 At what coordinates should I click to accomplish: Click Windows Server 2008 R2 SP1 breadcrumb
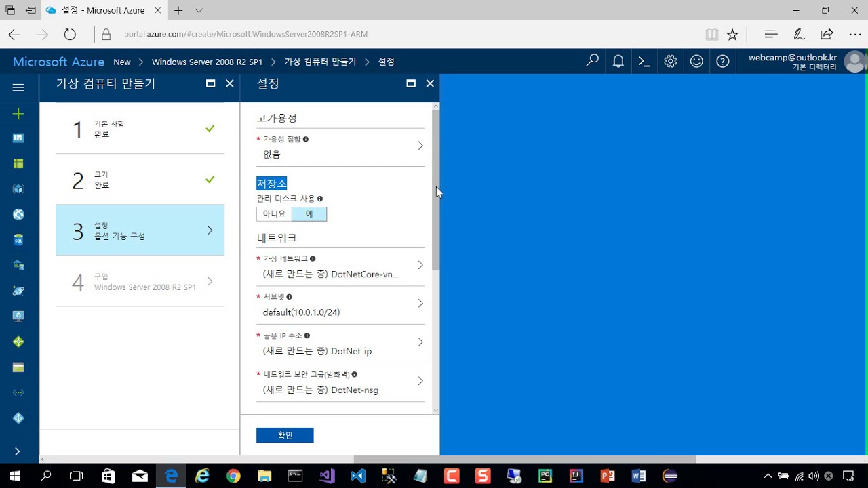(x=207, y=62)
